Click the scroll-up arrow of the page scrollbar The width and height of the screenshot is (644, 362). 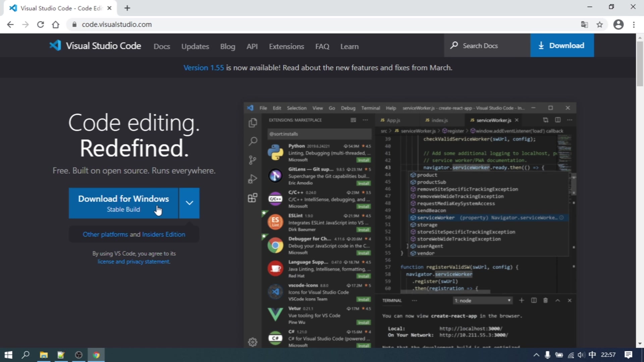(x=640, y=37)
